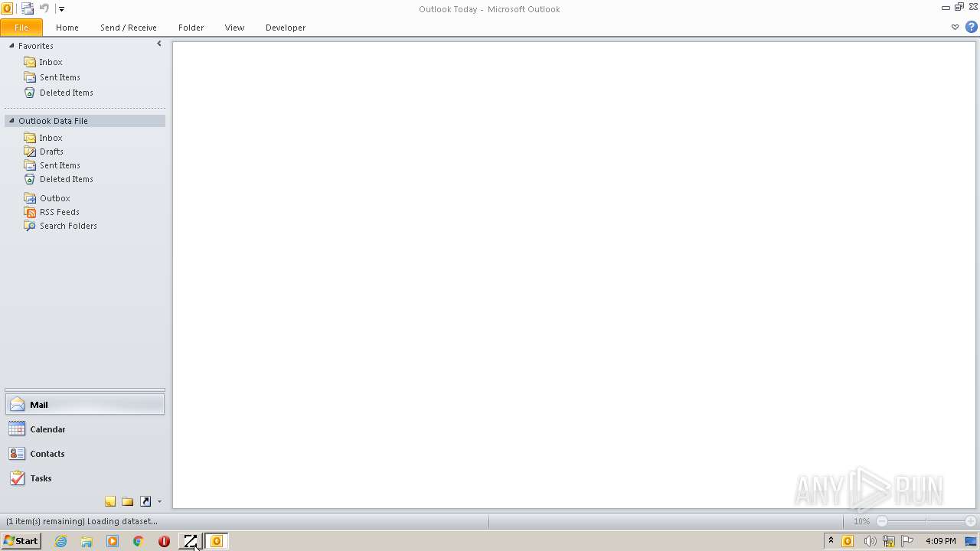Launch Opera from the taskbar
Screen dimensions: 980x551
tap(164, 541)
